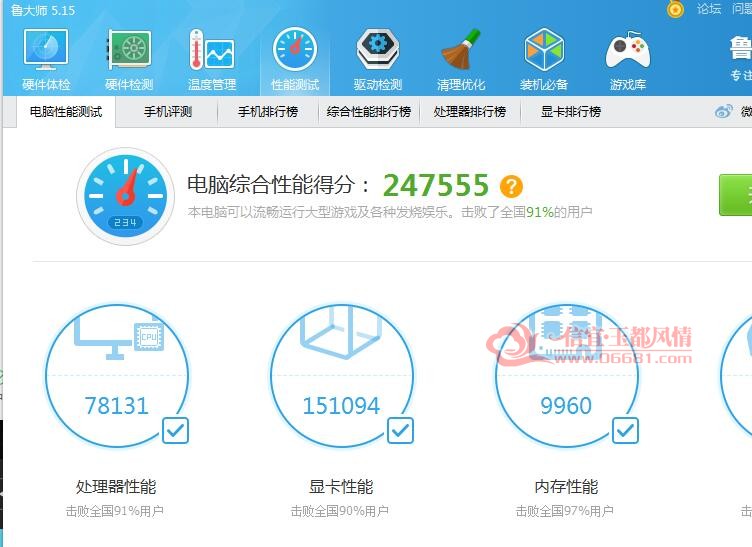
Task: Switch to 处理器排行榜 tab
Action: click(470, 112)
